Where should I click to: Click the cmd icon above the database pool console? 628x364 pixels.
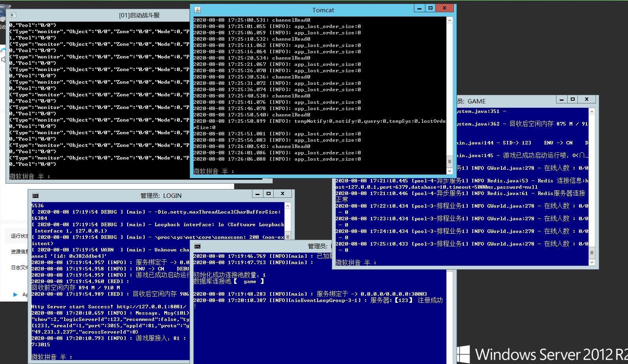pos(197,246)
